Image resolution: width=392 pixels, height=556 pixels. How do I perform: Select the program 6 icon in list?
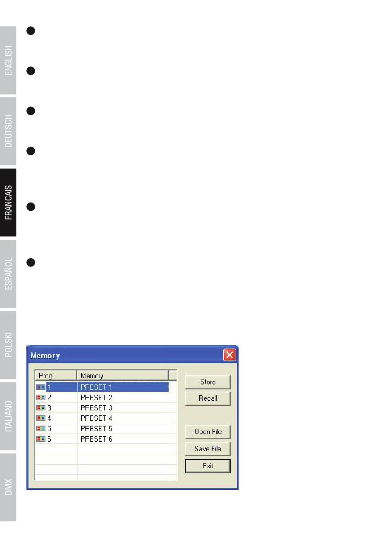(x=41, y=439)
